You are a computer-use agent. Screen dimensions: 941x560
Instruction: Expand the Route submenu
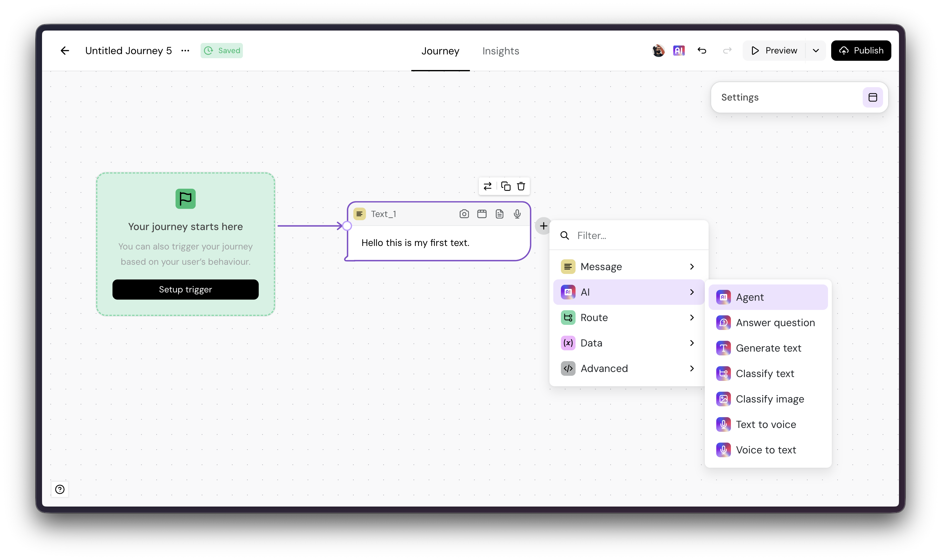(x=628, y=318)
